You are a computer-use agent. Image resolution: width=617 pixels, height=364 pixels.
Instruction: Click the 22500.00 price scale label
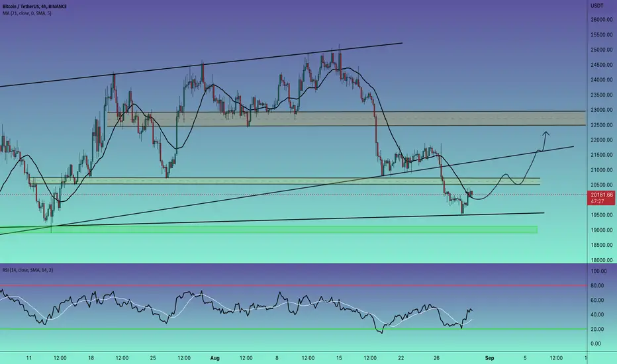(602, 124)
